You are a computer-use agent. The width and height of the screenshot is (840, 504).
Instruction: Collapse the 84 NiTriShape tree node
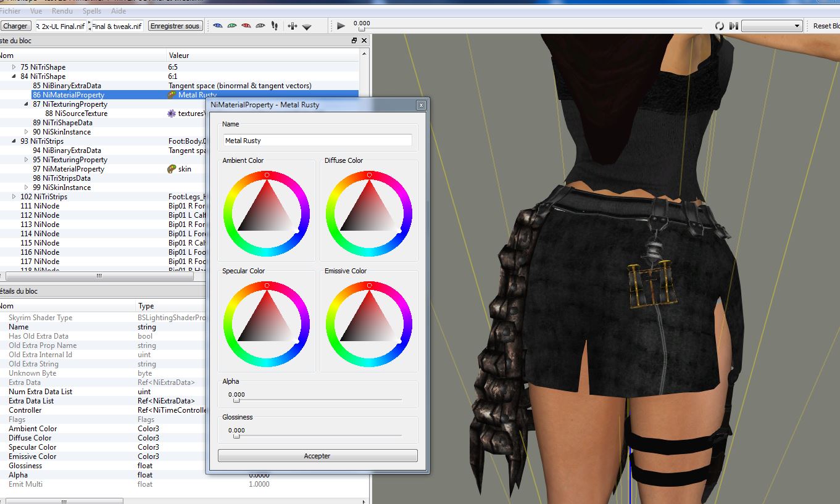coord(14,76)
